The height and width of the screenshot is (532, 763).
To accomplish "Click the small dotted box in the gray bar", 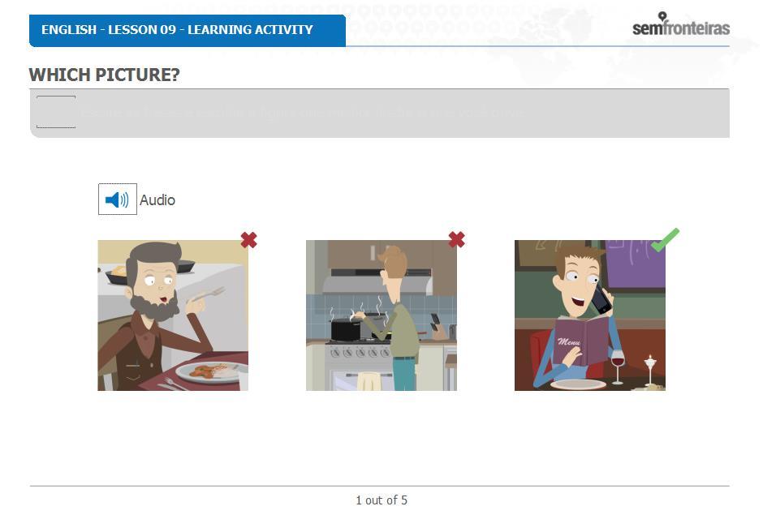I will tap(56, 112).
